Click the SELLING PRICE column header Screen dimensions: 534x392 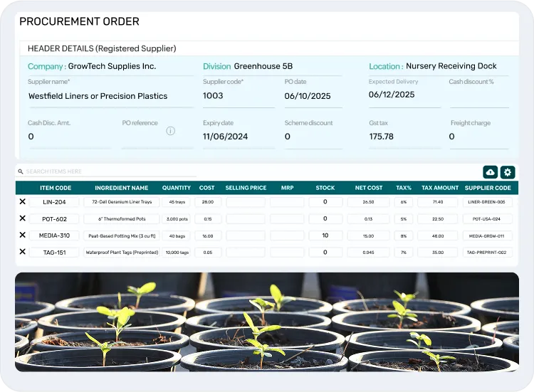[246, 188]
